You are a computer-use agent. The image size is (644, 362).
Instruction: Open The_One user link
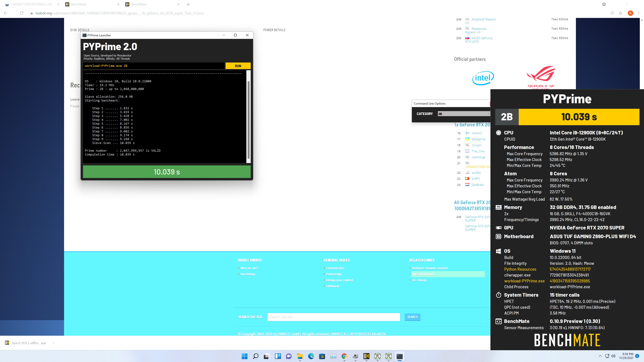coord(478,151)
